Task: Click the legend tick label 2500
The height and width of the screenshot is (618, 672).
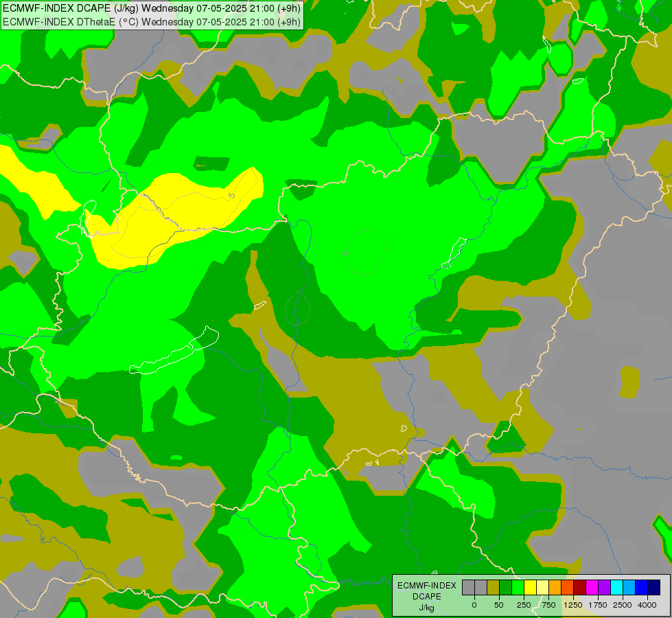Action: click(x=623, y=605)
